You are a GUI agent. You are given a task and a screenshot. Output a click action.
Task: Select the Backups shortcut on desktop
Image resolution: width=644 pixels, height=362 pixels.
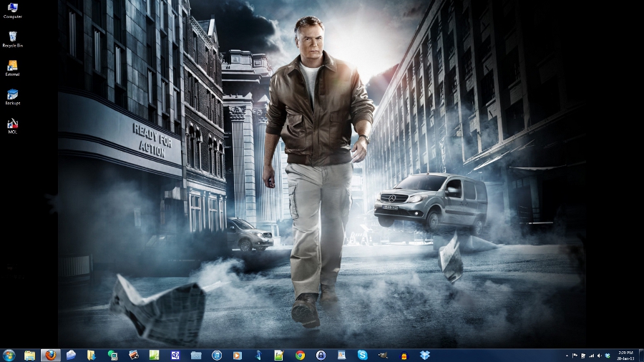point(12,97)
